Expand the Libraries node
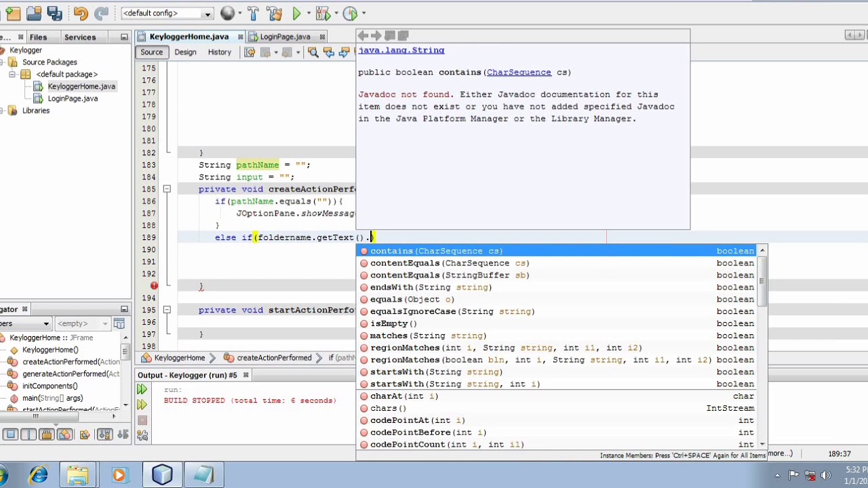 point(3,110)
